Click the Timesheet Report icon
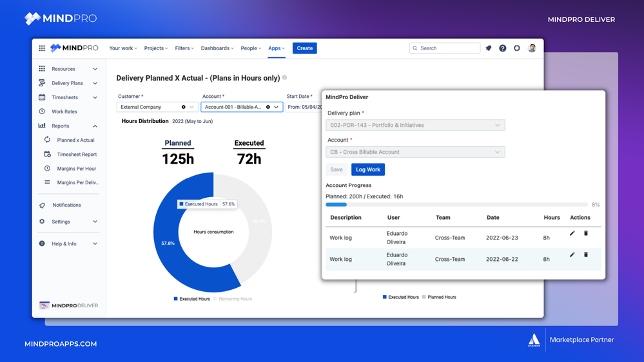Image resolution: width=644 pixels, height=362 pixels. (x=47, y=155)
